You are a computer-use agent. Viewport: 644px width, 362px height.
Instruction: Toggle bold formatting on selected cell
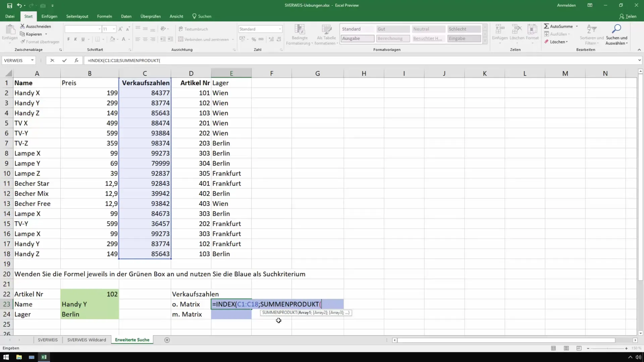click(x=68, y=39)
